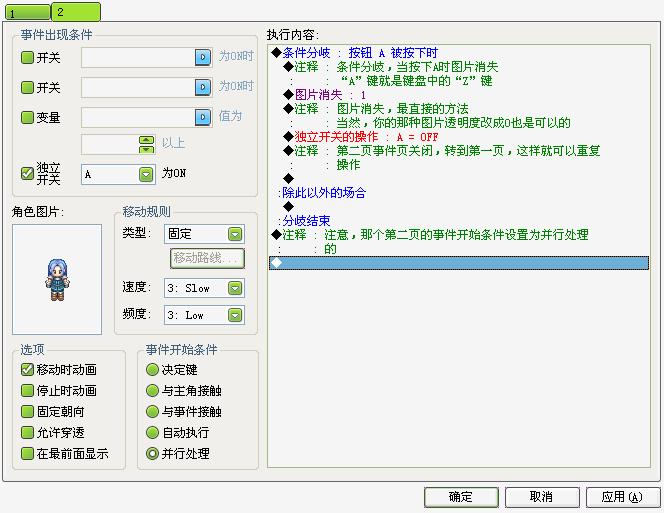Select the 与事件接触 trigger radio button
The height and width of the screenshot is (513, 664).
click(x=152, y=411)
